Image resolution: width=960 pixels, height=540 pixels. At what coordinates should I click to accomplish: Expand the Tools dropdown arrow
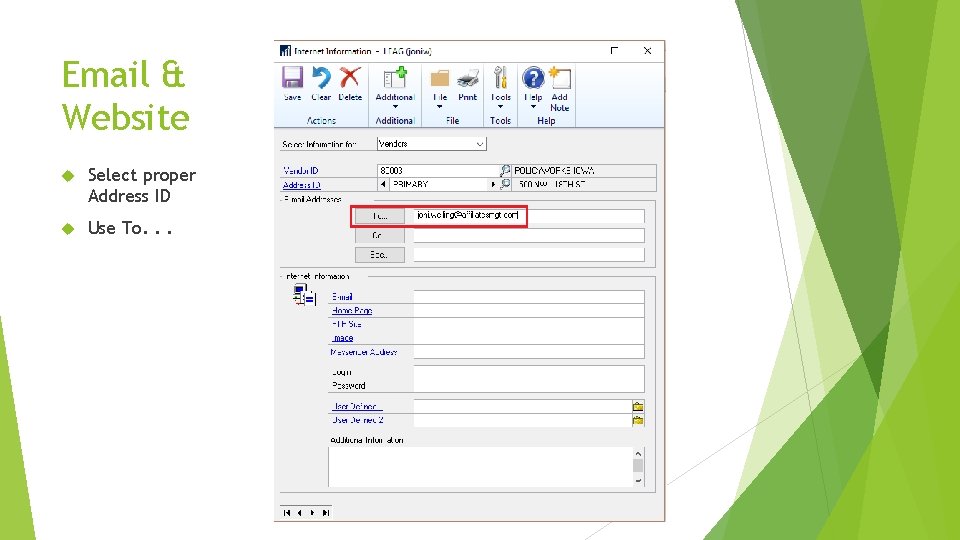[x=500, y=107]
